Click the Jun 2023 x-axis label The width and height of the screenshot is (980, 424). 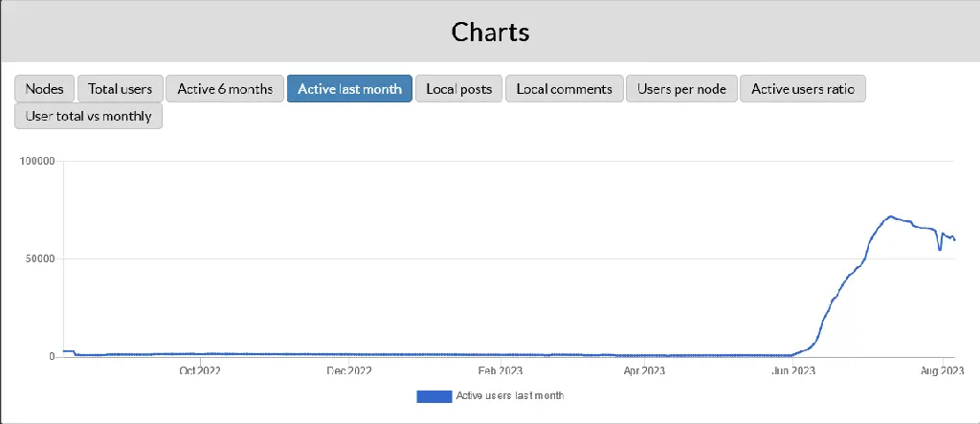tap(793, 370)
